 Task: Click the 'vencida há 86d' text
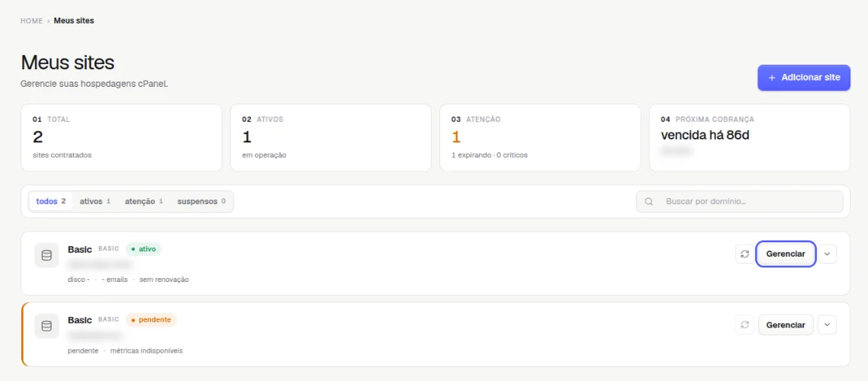click(705, 136)
